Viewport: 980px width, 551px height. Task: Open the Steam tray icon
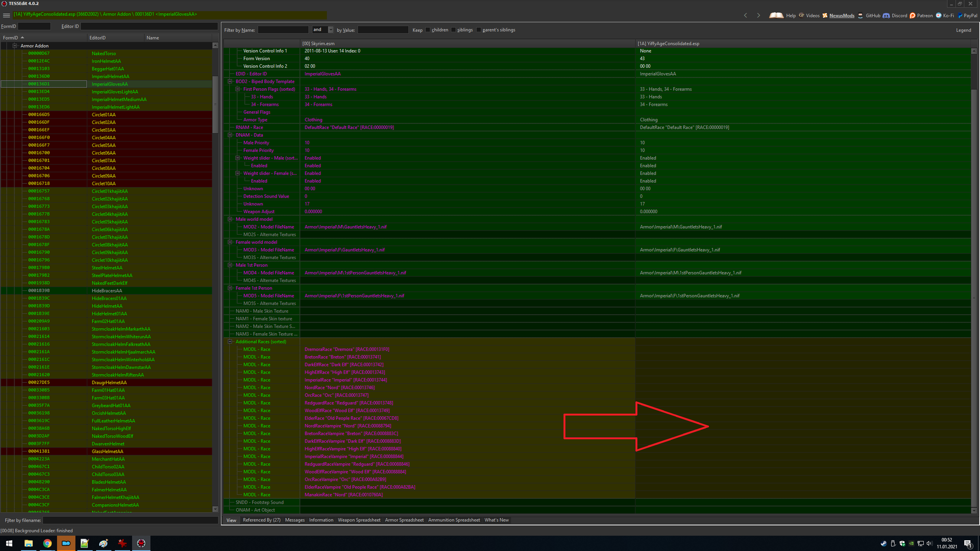click(884, 543)
